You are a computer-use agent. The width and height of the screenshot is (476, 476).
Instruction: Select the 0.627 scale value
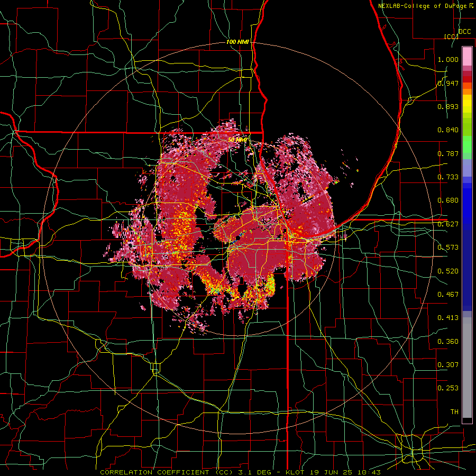[x=448, y=224]
